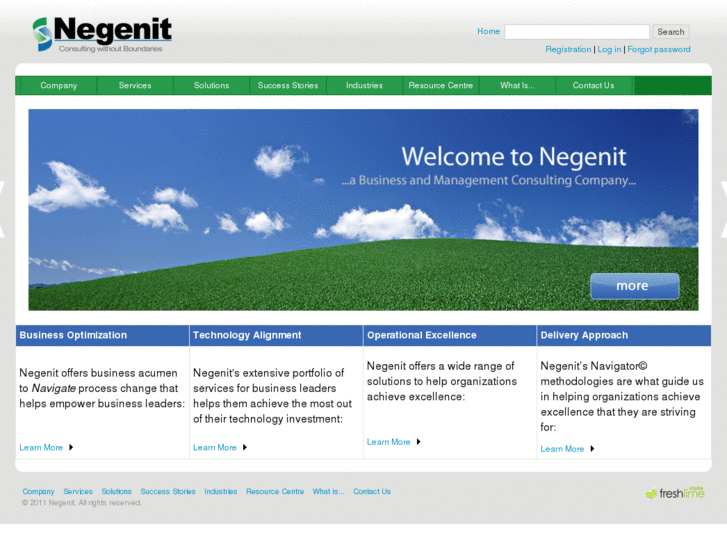Click the footer Resource Centre link
Image resolution: width=727 pixels, height=545 pixels.
275,492
